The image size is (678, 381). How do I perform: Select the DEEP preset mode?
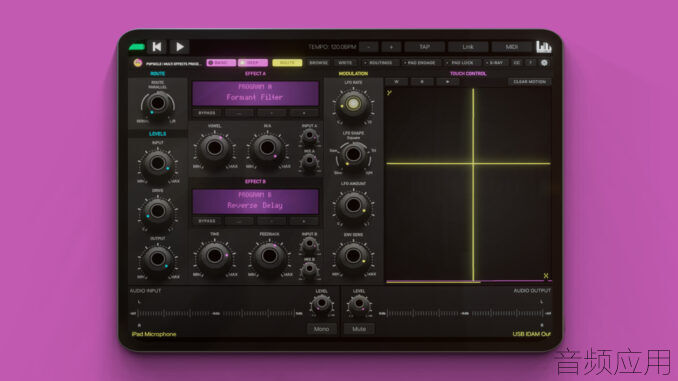point(253,63)
